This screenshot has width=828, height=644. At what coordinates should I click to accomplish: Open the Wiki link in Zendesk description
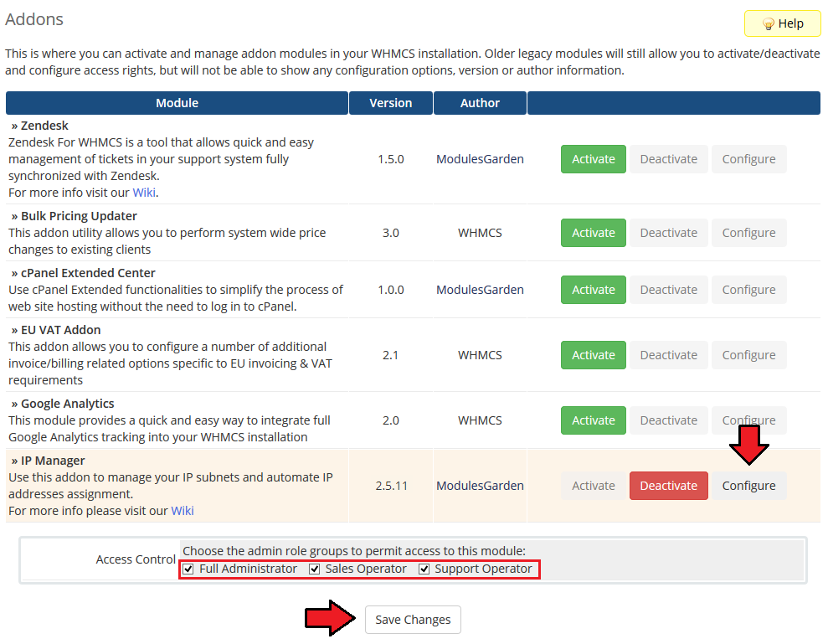coord(144,193)
